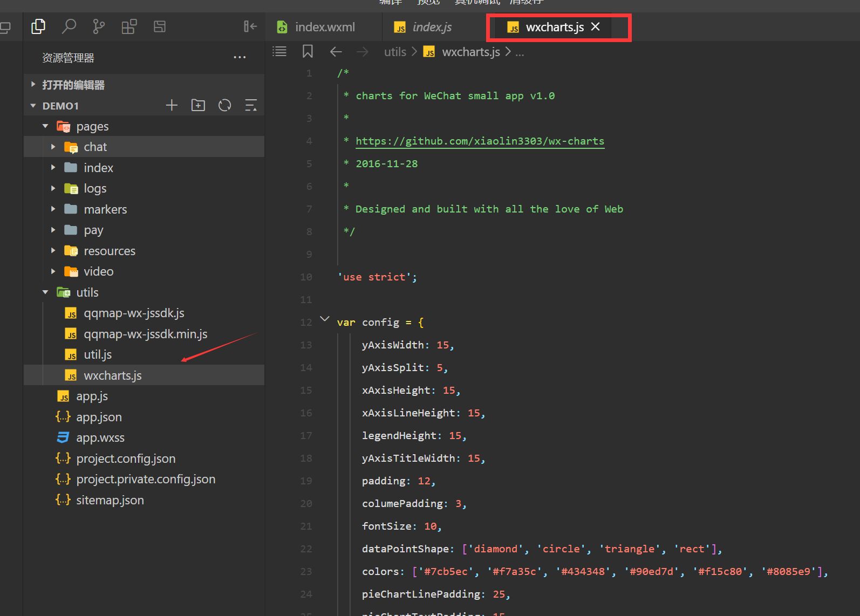Expand the video folder
Image resolution: width=860 pixels, height=616 pixels.
[53, 271]
